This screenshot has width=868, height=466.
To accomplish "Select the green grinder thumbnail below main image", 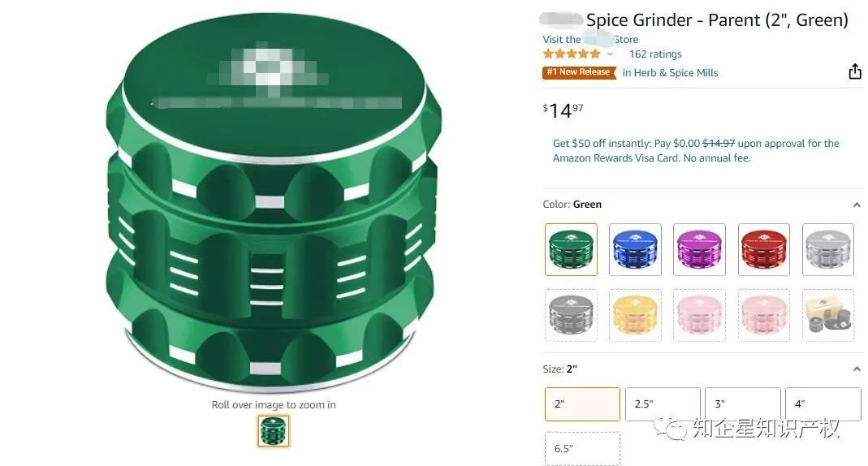I will point(274,430).
